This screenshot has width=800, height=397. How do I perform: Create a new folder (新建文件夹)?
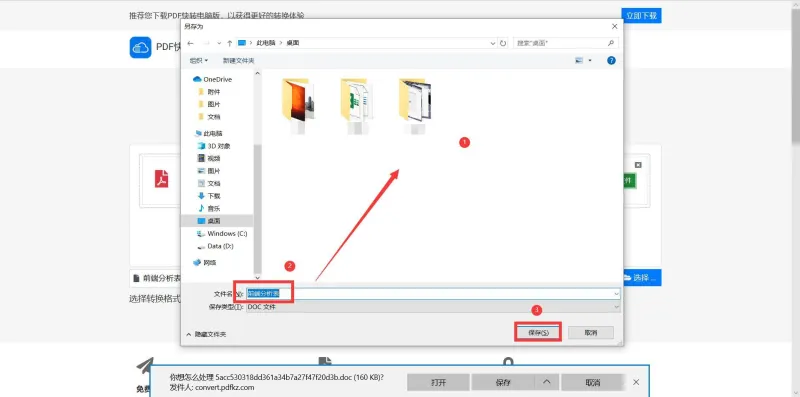coord(238,61)
